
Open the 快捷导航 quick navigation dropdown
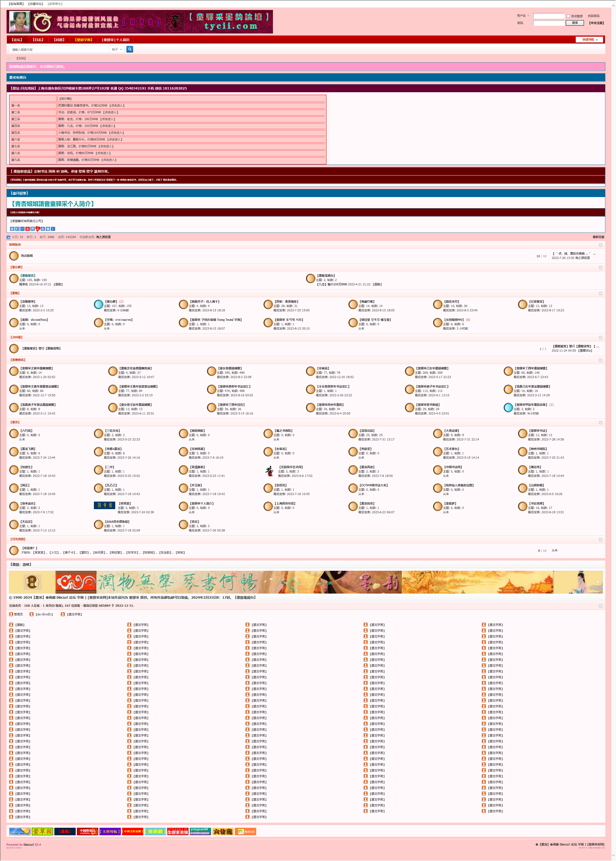point(590,40)
